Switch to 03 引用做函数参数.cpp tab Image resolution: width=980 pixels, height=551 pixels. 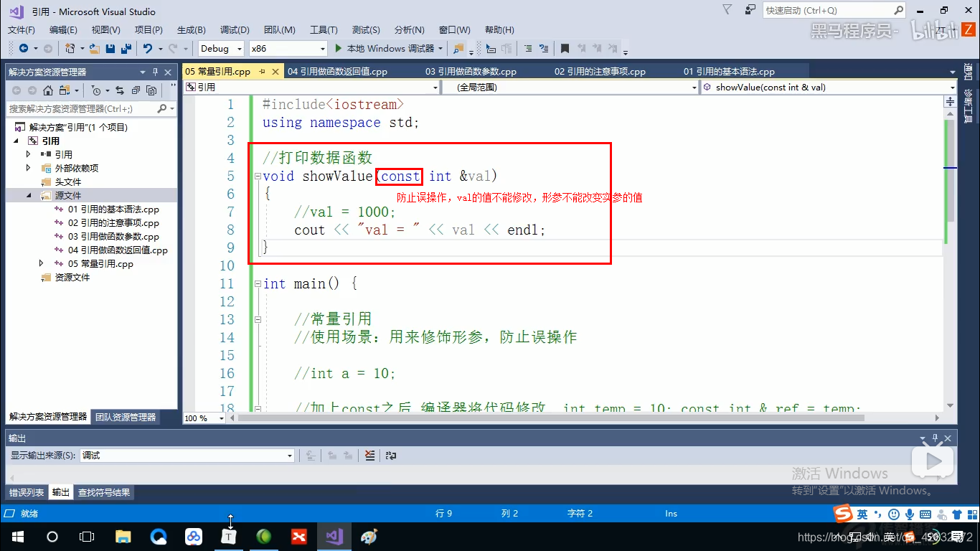[471, 71]
